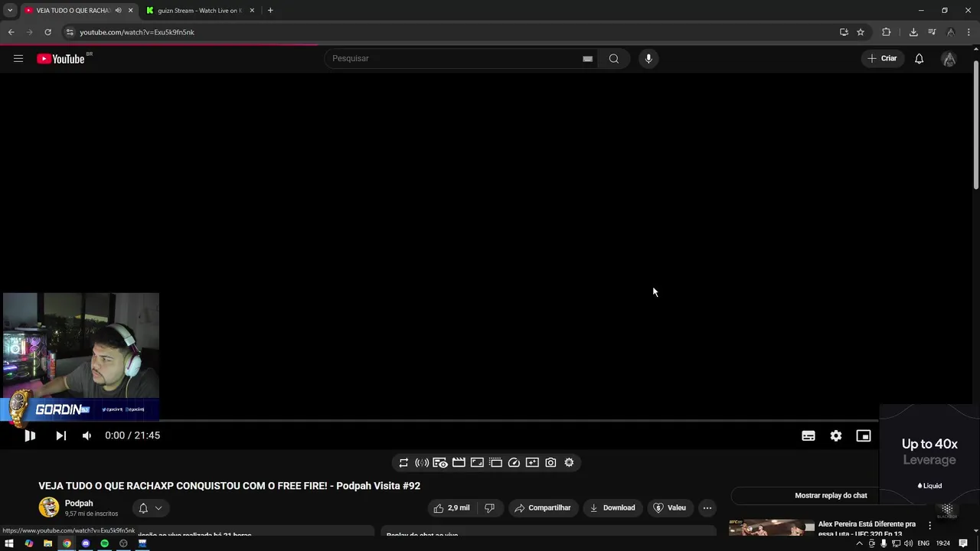Screen dimensions: 980x551
Task: Toggle play/pause on the video
Action: click(x=30, y=435)
